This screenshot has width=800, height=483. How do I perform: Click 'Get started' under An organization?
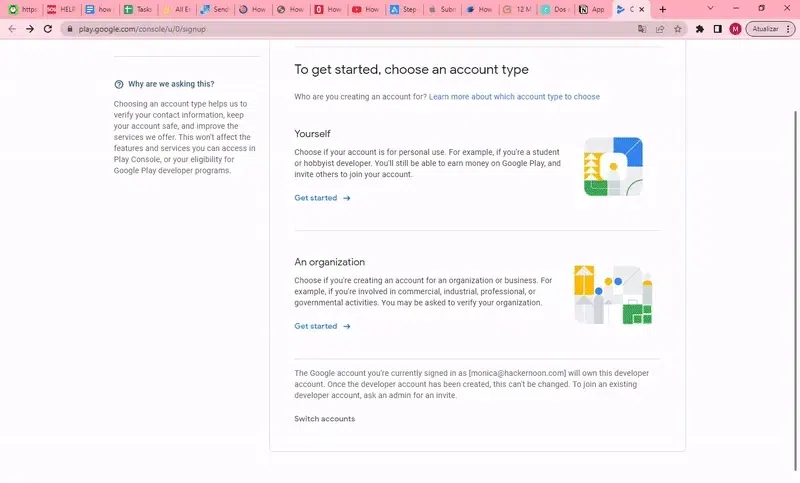click(316, 326)
